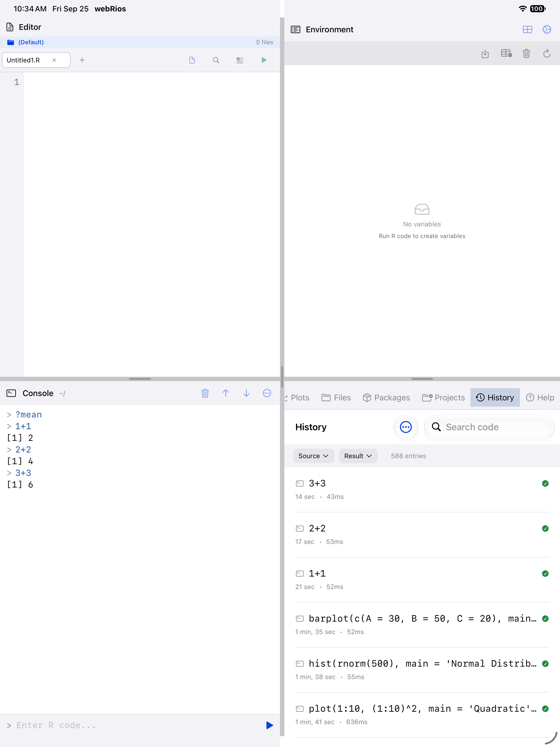Expand the Result filter dropdown

tap(358, 456)
